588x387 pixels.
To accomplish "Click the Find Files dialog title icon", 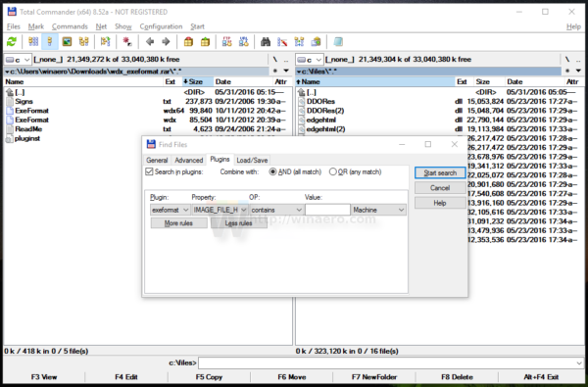I will [x=151, y=144].
